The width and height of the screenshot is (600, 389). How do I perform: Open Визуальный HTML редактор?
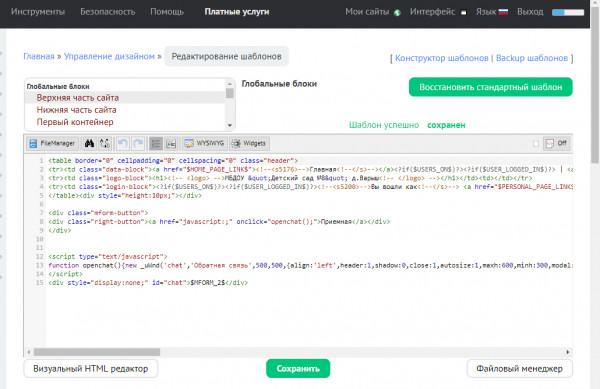click(x=91, y=369)
